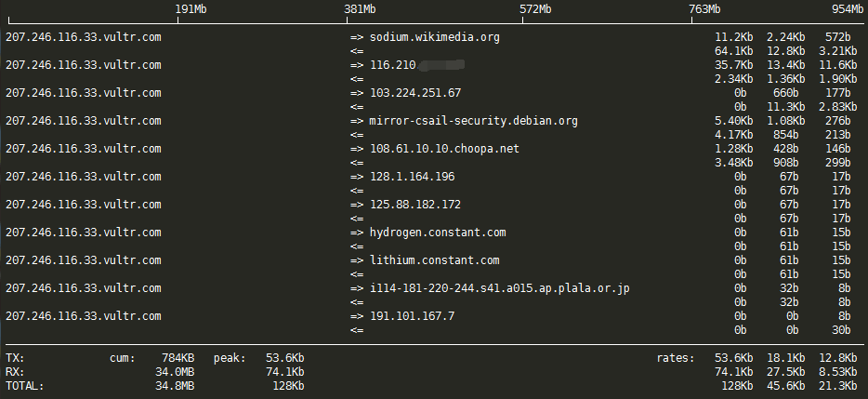Select the 103.224.251.67 destination address
The image size is (868, 399).
[415, 93]
